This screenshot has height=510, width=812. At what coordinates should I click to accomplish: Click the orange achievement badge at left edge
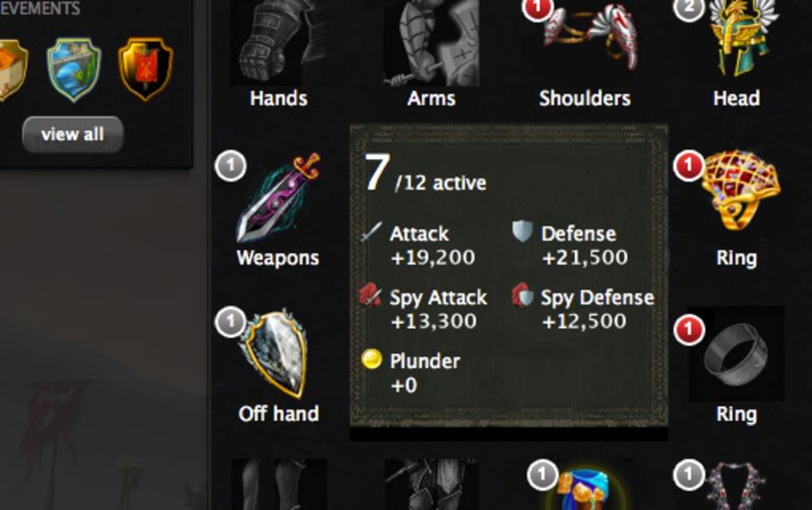[13, 70]
